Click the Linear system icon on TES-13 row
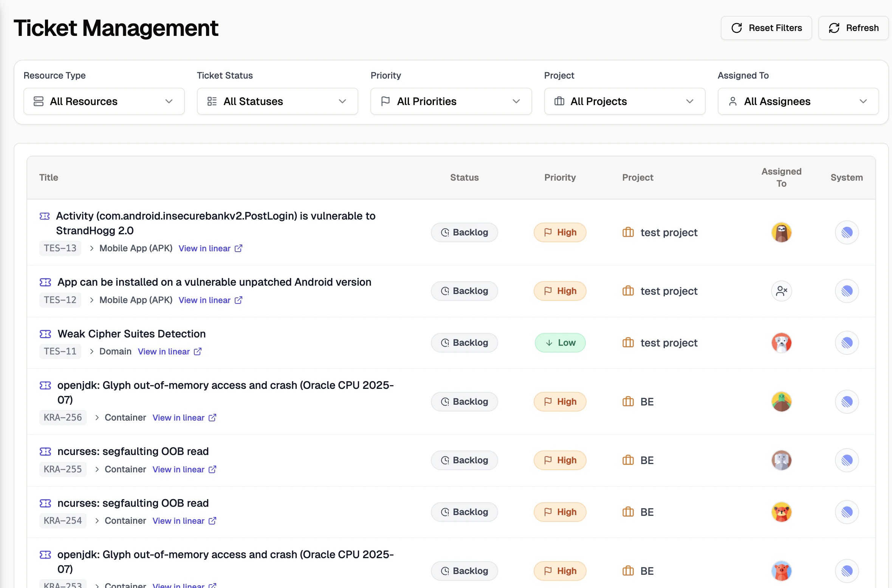 pos(846,232)
